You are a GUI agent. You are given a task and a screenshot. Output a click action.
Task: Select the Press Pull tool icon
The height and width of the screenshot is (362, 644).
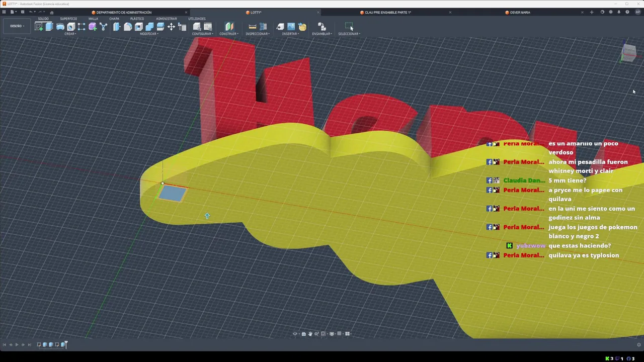(117, 27)
